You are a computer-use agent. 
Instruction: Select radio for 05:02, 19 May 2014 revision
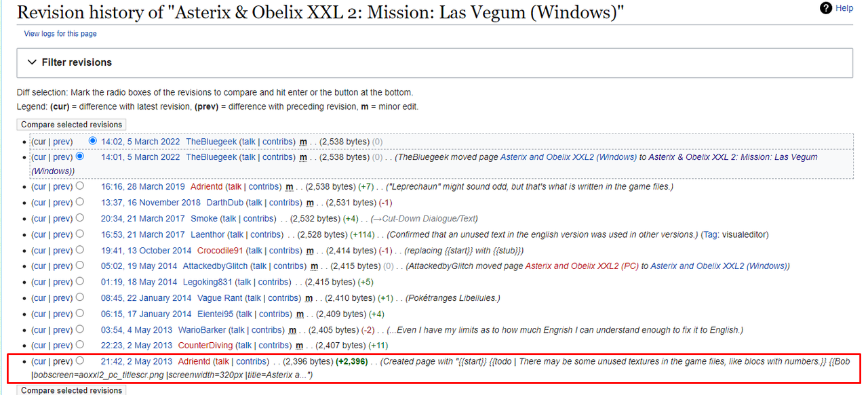(x=80, y=266)
